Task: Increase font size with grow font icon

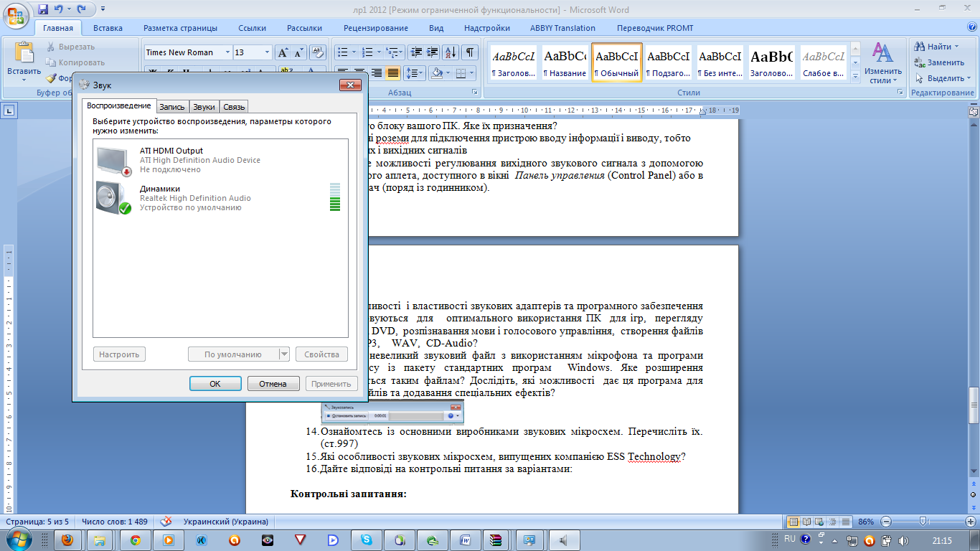Action: click(283, 52)
